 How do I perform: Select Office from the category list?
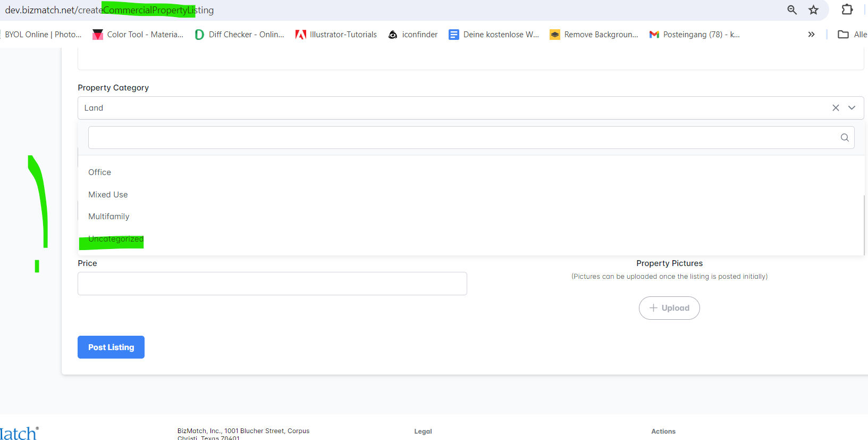click(100, 172)
